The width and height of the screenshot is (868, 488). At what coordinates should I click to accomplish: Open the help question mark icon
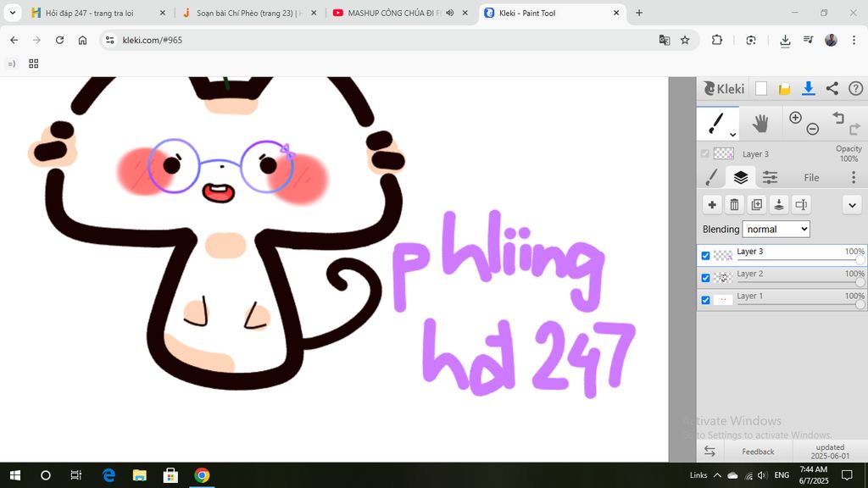856,88
